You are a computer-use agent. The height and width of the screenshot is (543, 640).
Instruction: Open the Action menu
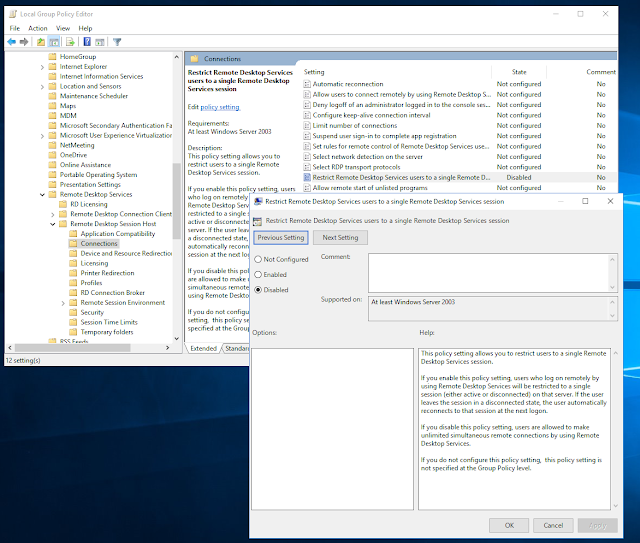(x=38, y=28)
